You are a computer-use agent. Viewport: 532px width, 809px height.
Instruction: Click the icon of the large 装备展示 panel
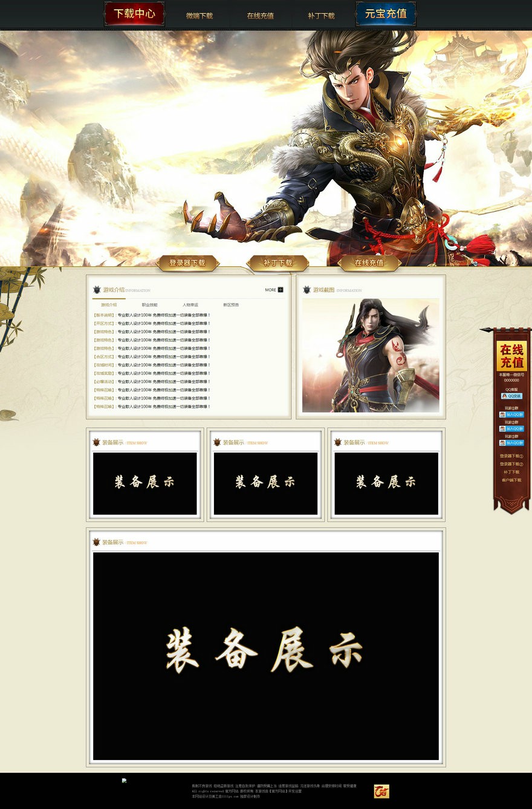click(96, 542)
